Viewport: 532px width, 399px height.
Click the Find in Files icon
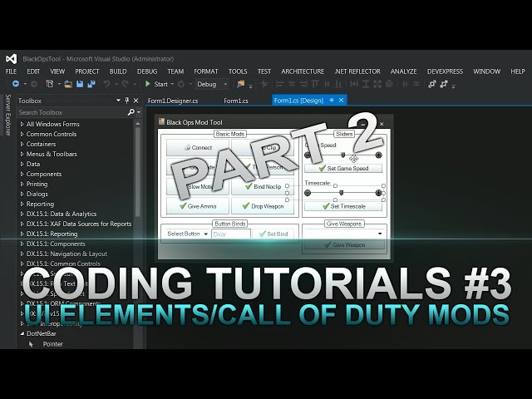(x=241, y=84)
